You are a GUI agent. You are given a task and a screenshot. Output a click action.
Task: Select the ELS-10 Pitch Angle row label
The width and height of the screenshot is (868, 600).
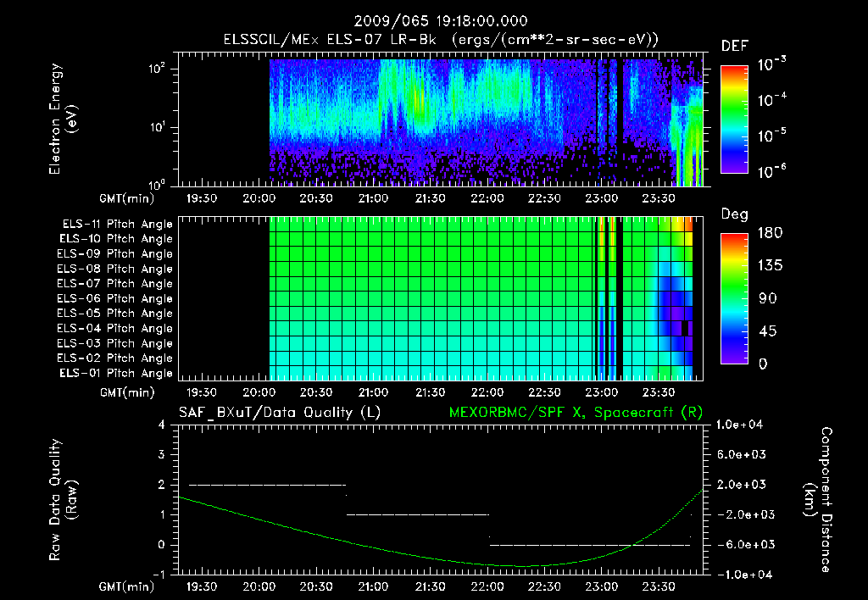tap(116, 239)
